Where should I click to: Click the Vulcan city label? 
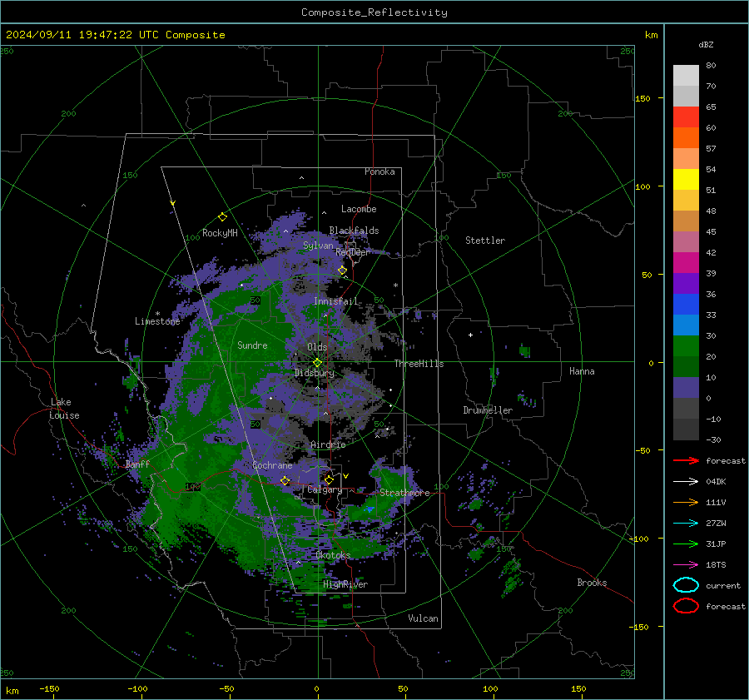[424, 618]
